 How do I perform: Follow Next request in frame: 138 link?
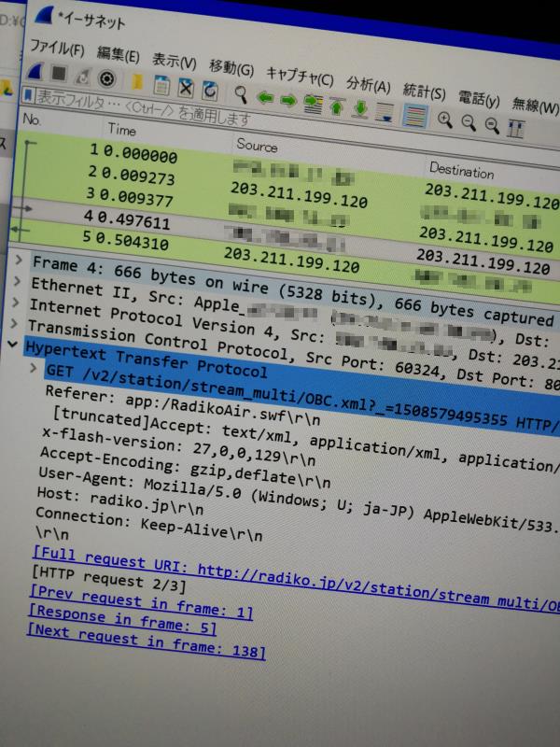146,641
